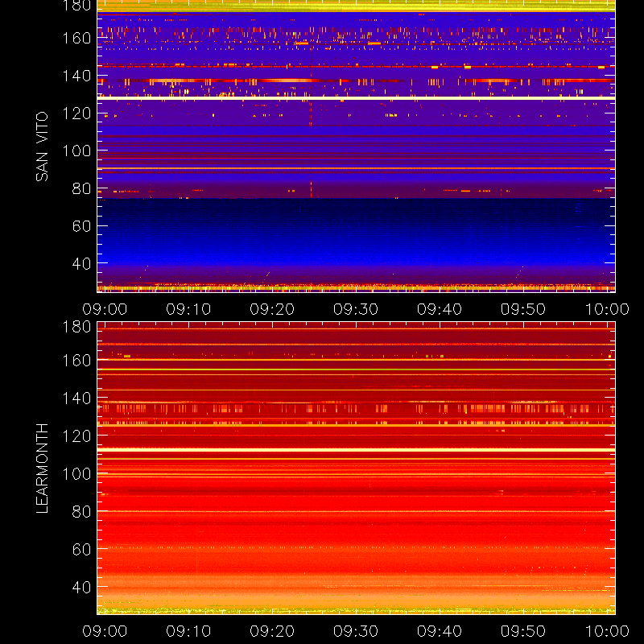
Task: Pick the 120 tick on LEARMONTH axis
Action: click(76, 436)
